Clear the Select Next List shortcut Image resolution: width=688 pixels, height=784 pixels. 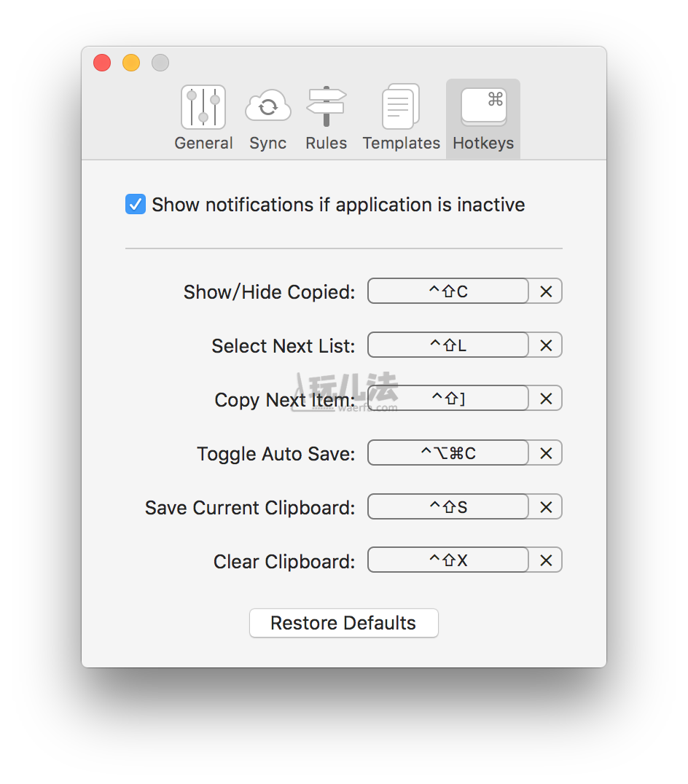click(x=546, y=345)
